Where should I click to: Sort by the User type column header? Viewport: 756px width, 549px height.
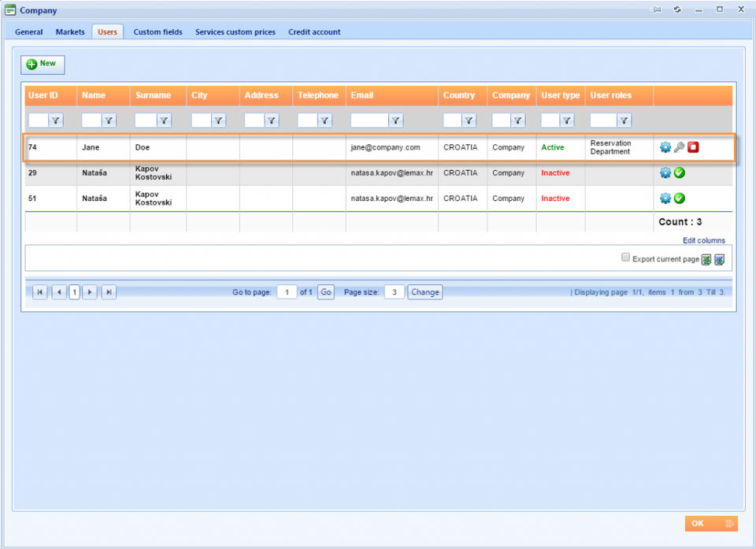point(560,95)
